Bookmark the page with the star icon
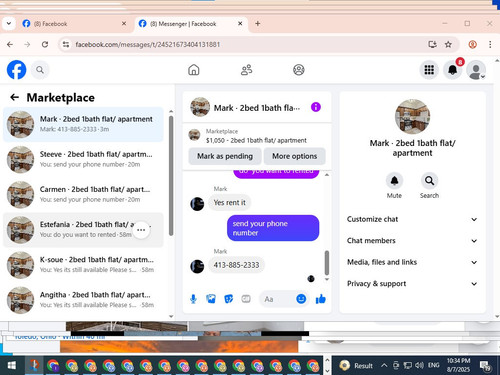The width and height of the screenshot is (500, 375). (x=448, y=44)
